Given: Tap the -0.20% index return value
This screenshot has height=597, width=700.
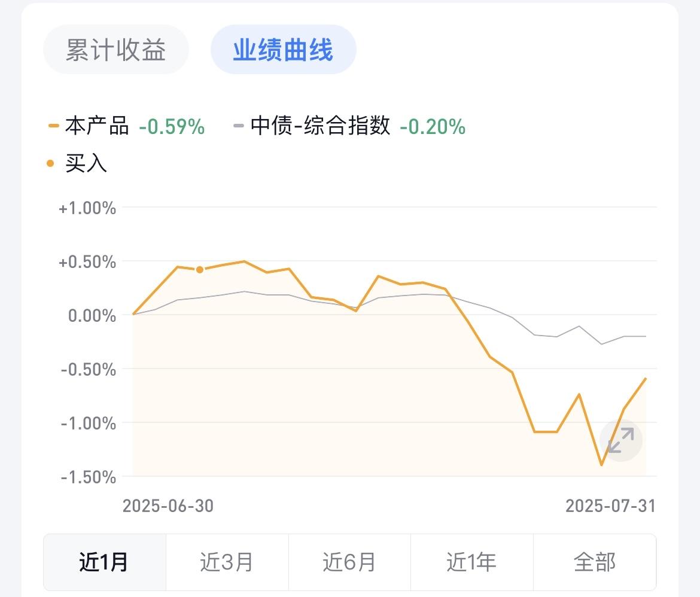Looking at the screenshot, I should pyautogui.click(x=433, y=126).
